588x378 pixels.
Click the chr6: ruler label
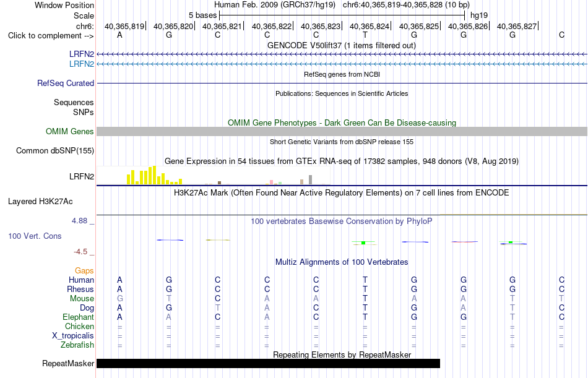(x=85, y=26)
